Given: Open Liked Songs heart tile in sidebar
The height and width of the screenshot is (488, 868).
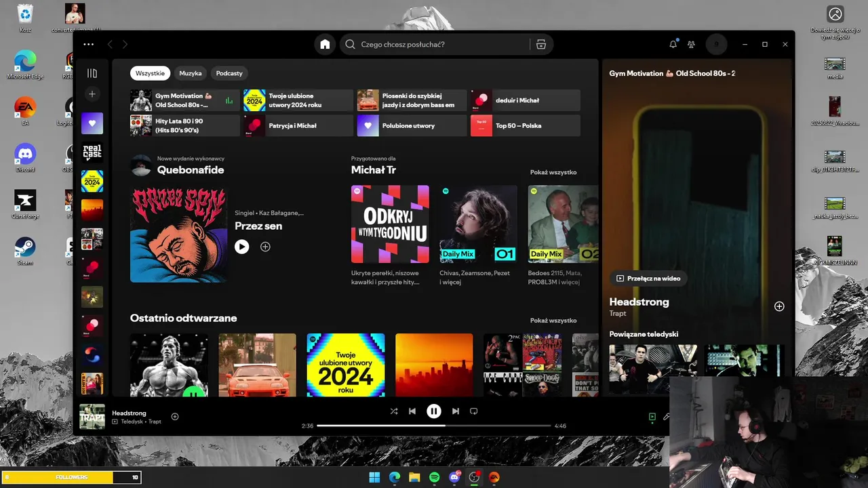Looking at the screenshot, I should pos(92,123).
